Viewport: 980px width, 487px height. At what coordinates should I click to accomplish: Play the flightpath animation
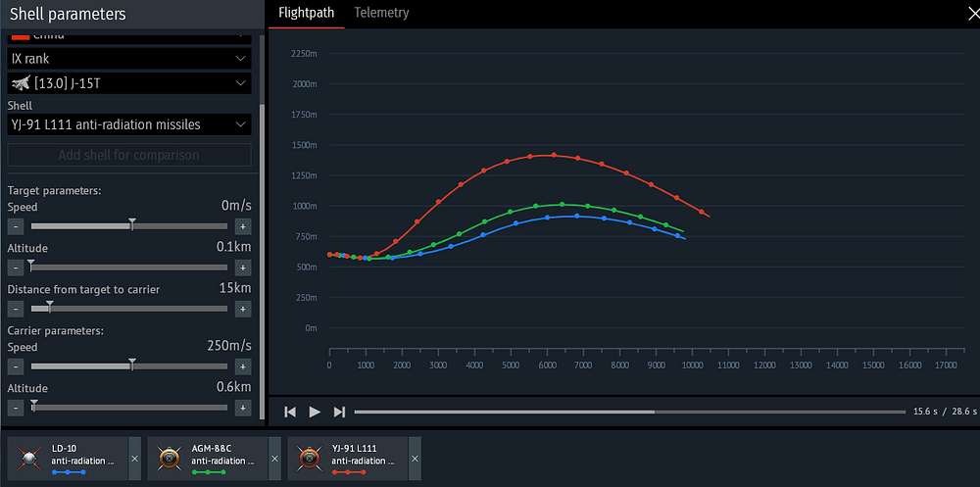[x=315, y=412]
